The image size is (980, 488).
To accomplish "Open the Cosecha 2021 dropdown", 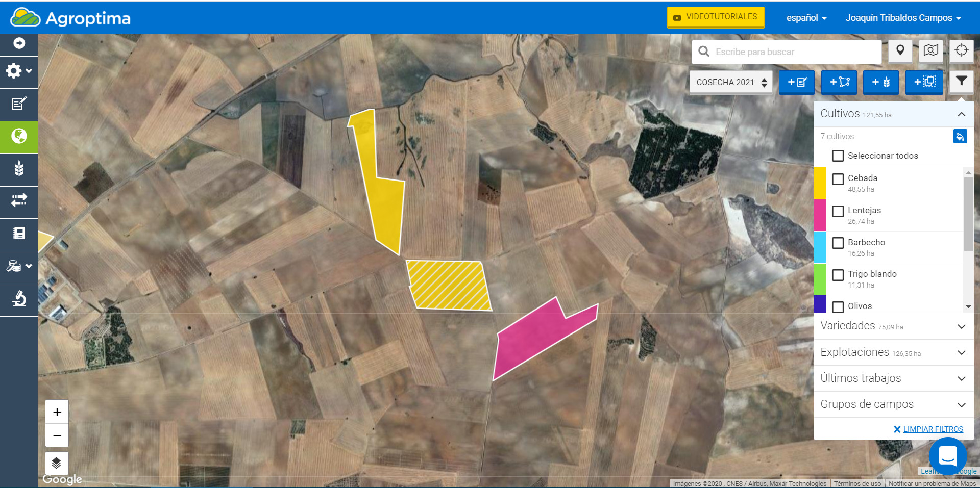I will click(731, 82).
